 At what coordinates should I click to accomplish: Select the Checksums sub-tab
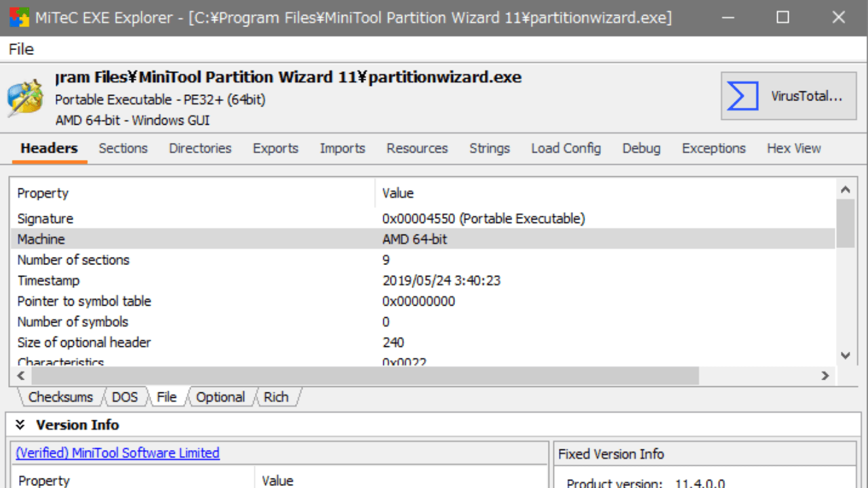pos(60,397)
